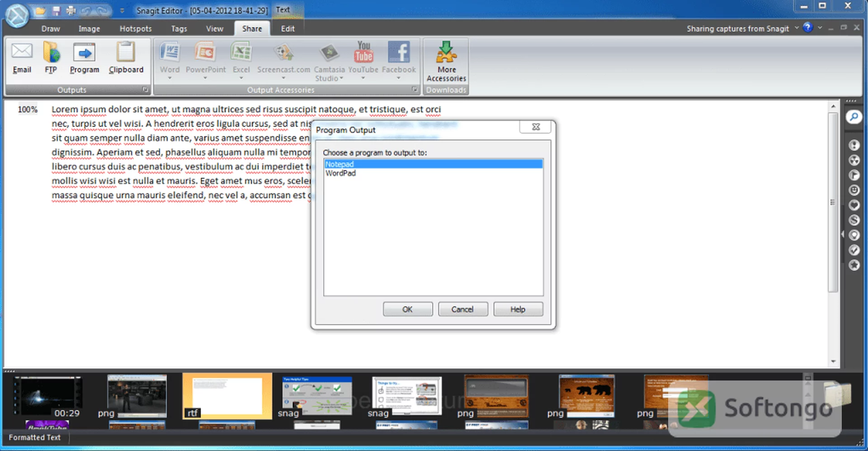
Task: Click the Print icon in quick access toolbar
Action: pos(71,10)
